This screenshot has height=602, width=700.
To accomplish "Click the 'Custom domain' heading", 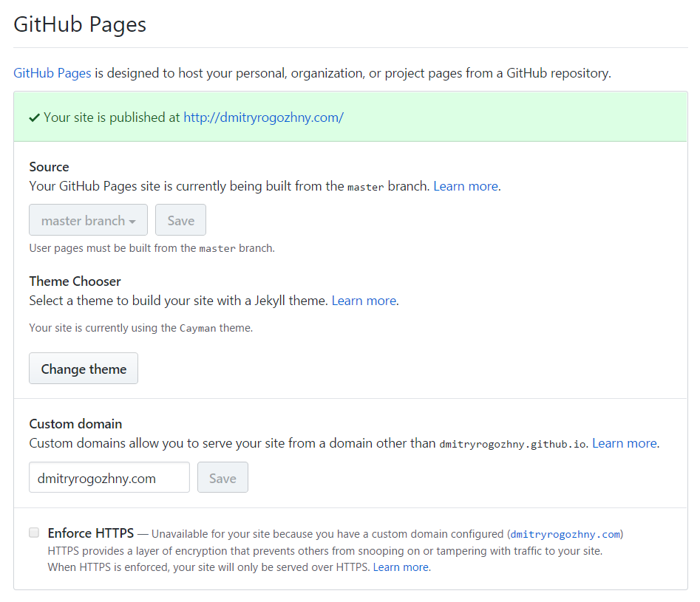I will [x=75, y=424].
